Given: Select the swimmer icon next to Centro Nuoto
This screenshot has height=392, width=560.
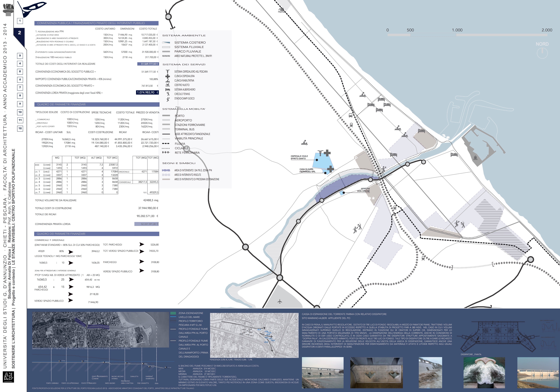Looking at the screenshot, I should (168, 85).
